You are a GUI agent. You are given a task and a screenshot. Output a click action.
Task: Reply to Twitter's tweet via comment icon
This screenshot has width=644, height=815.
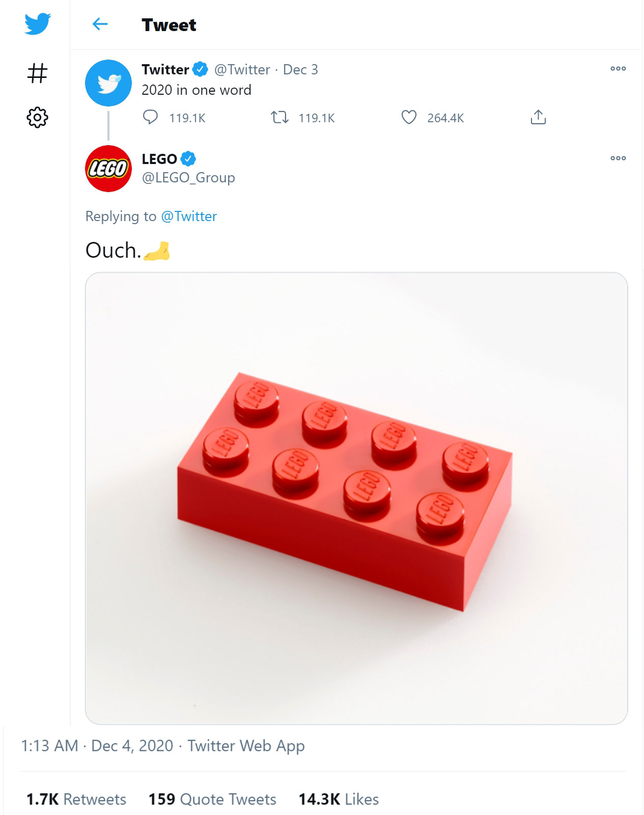pos(150,118)
